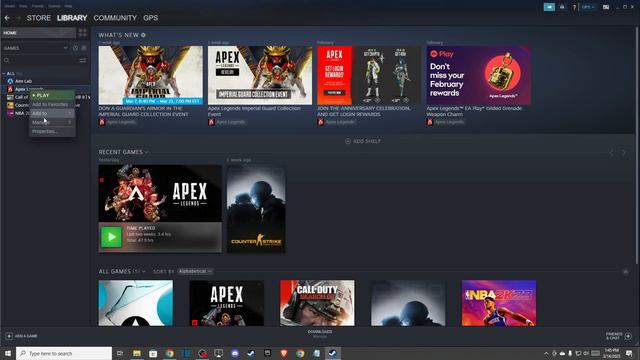
Task: Open Task View in the taskbar
Action: 120,353
